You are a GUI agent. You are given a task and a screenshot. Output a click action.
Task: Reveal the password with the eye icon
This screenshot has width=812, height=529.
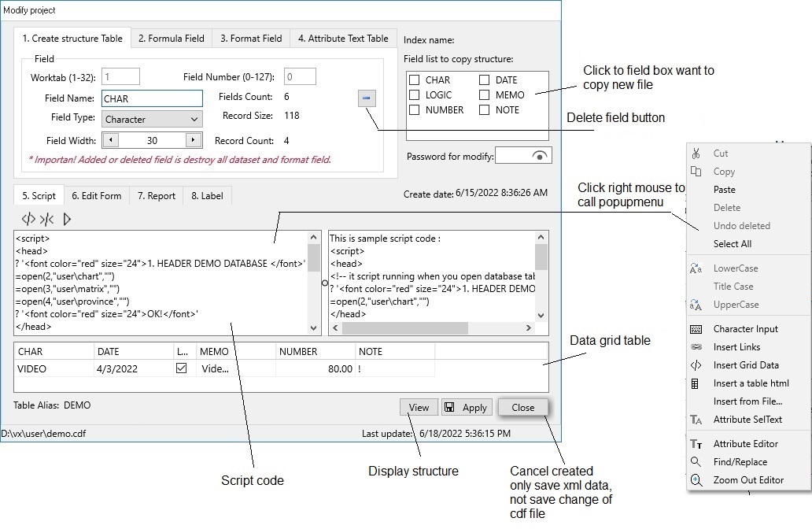[x=540, y=154]
